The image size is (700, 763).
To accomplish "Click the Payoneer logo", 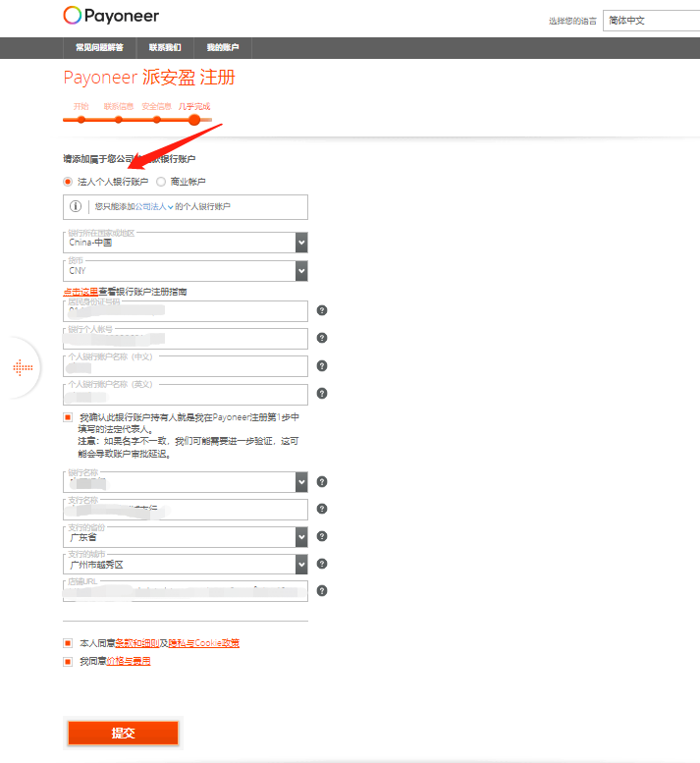I will 111,16.
